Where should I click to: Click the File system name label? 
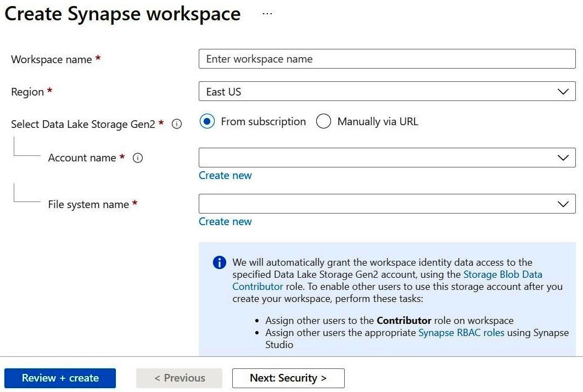(x=88, y=204)
